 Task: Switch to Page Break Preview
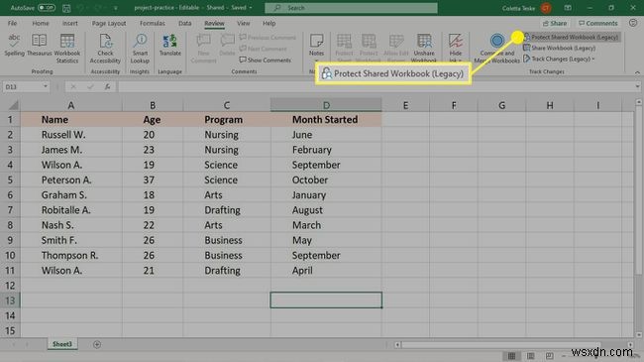pyautogui.click(x=550, y=356)
